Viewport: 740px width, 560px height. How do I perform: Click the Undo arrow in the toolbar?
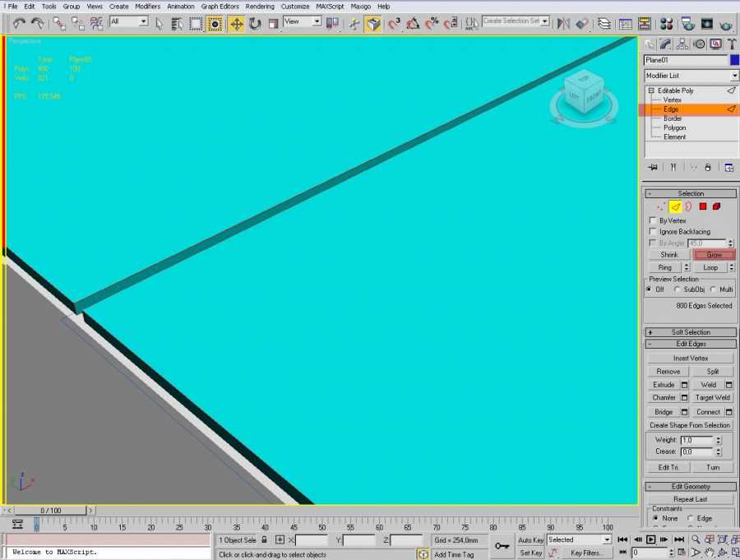(x=19, y=24)
